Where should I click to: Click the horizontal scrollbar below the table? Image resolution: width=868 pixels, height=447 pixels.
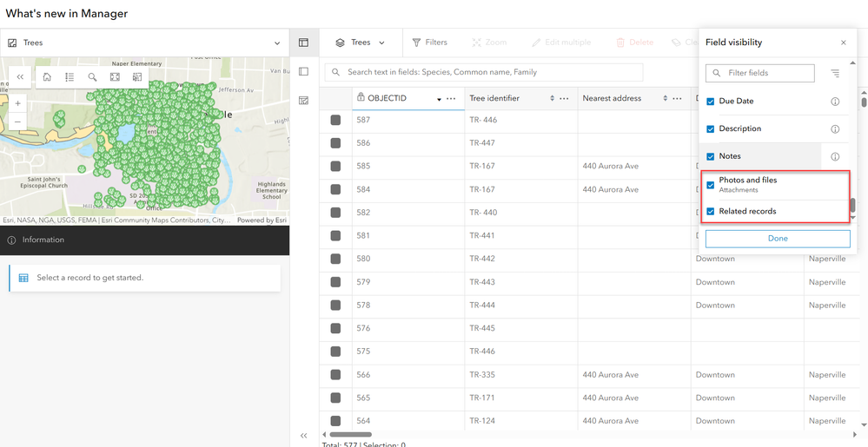point(351,434)
